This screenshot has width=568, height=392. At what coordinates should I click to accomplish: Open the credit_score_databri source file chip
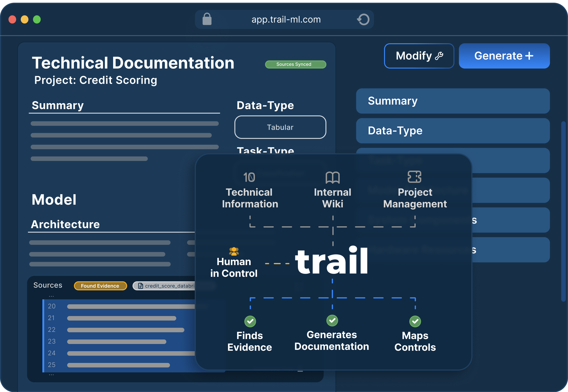(x=164, y=286)
